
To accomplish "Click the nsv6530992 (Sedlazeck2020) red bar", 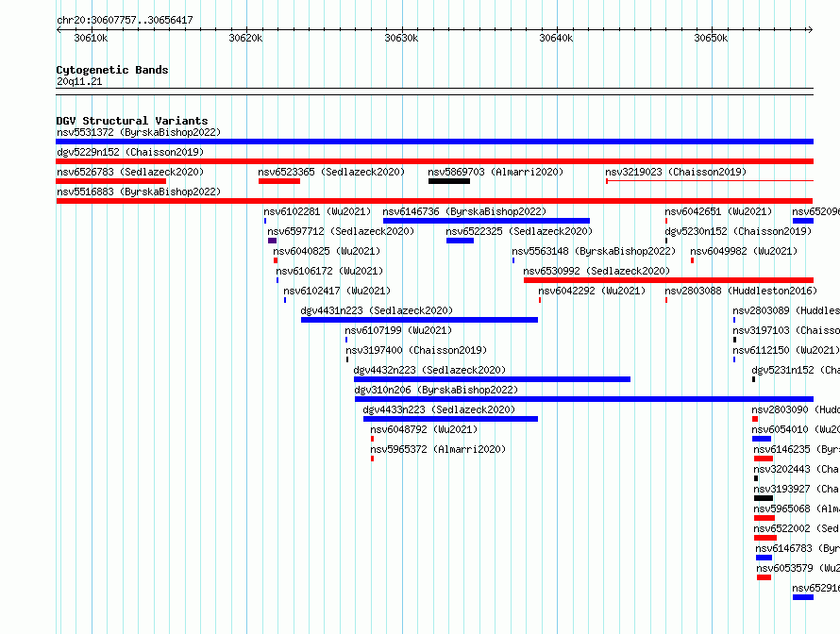I will point(668,280).
